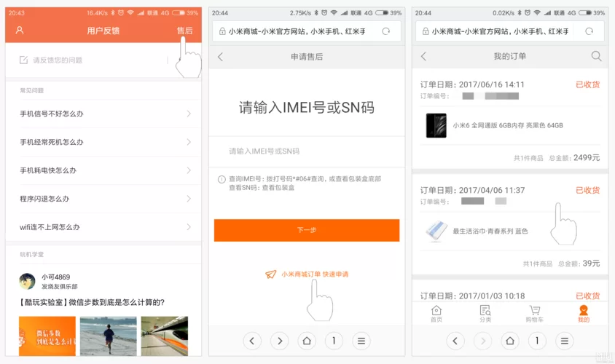Switch to 我的 tab
This screenshot has width=615, height=364.
584,314
